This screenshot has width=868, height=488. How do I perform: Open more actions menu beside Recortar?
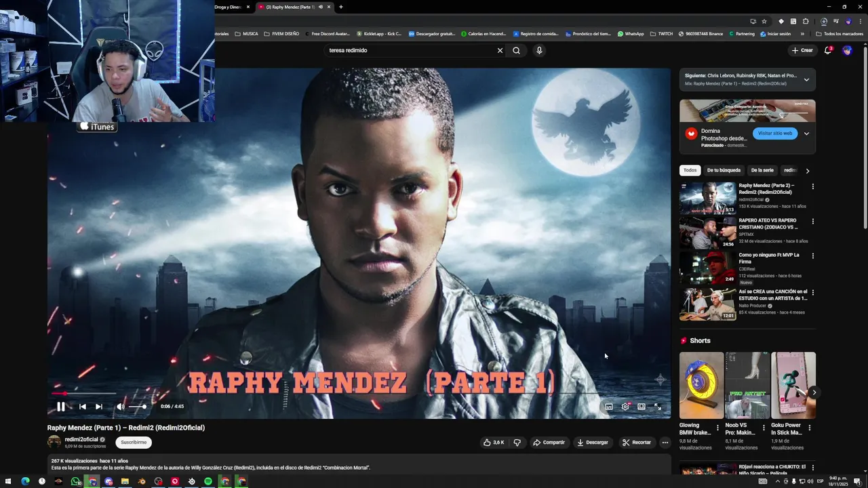coord(665,443)
